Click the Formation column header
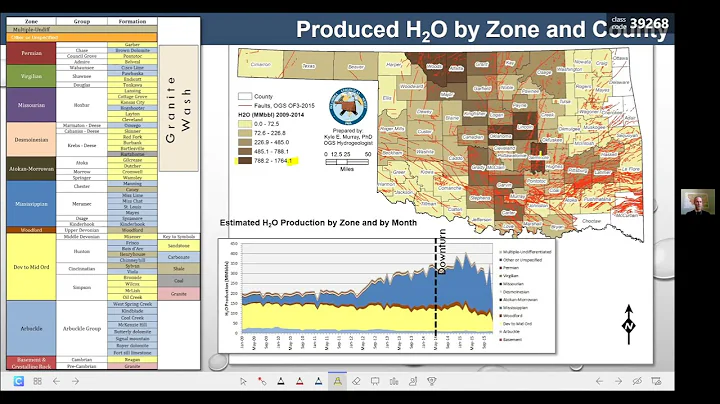This screenshot has height=404, width=720. (132, 21)
